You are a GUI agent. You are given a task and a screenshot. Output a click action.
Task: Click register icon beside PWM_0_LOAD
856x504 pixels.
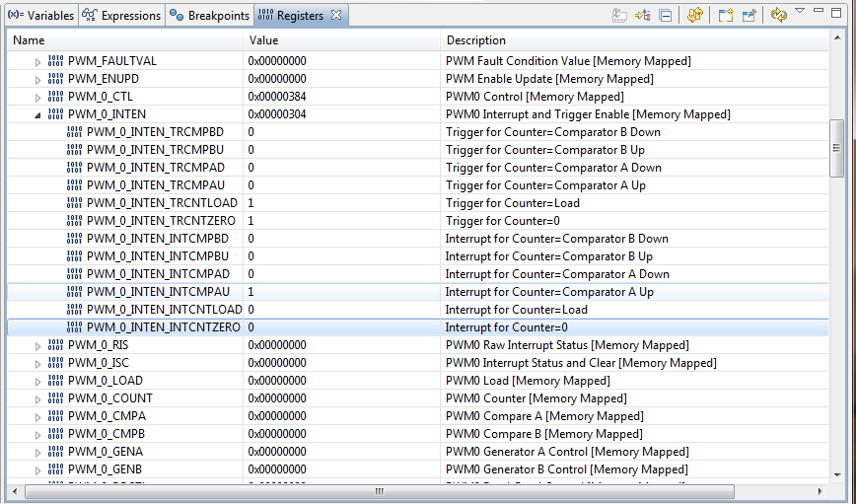point(55,380)
